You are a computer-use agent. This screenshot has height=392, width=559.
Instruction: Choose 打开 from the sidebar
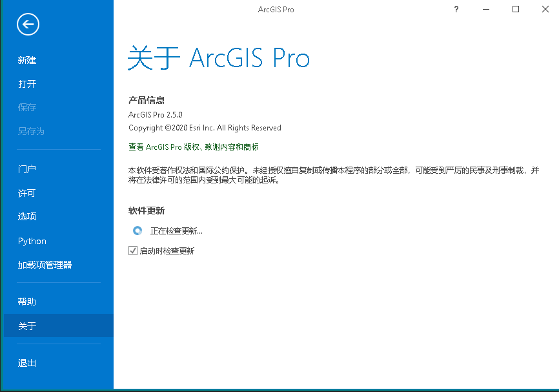(27, 84)
